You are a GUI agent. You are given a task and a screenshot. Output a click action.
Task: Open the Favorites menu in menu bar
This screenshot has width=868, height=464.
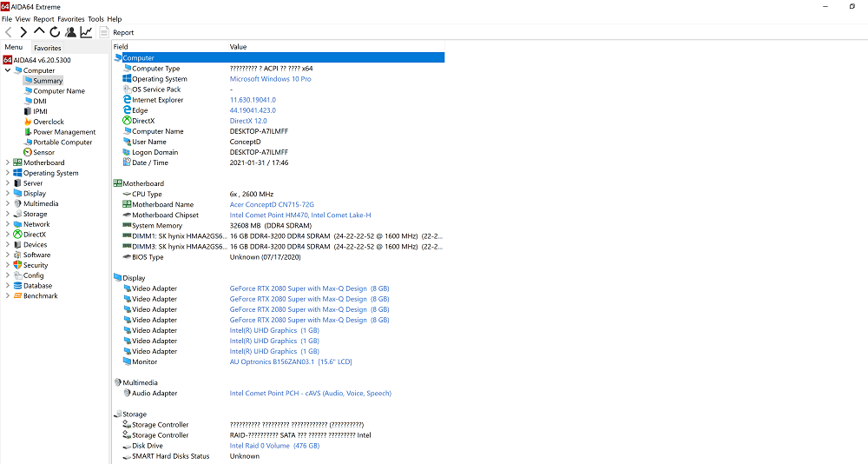click(x=71, y=19)
